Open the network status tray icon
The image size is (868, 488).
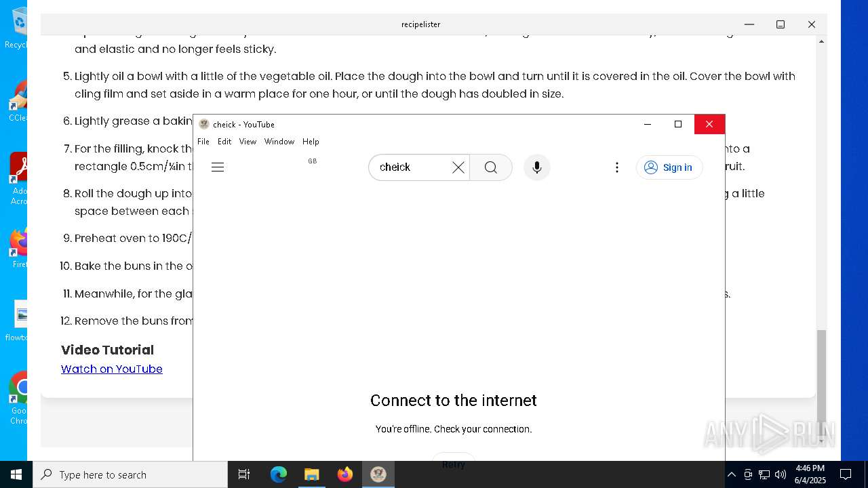pyautogui.click(x=764, y=474)
